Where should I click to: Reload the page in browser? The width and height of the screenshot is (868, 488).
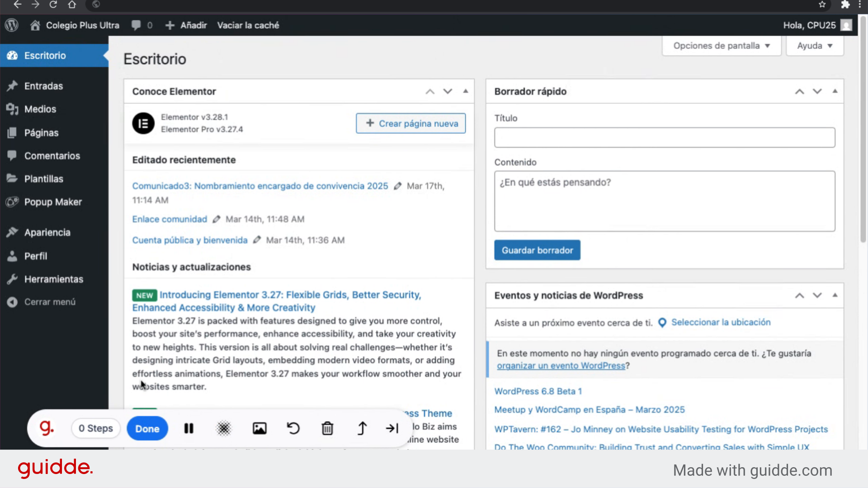53,5
